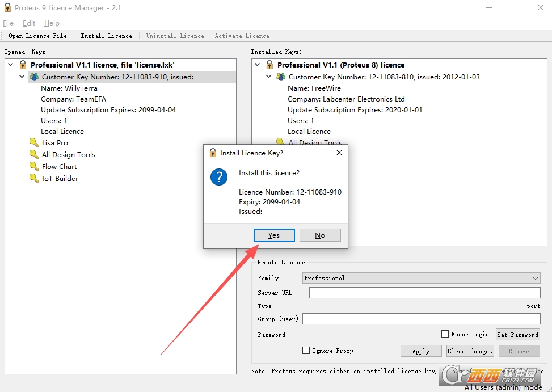Screen dimensions: 552x392
Task: Click the Proteus Licence Manager padlock title icon
Action: [x=7, y=7]
